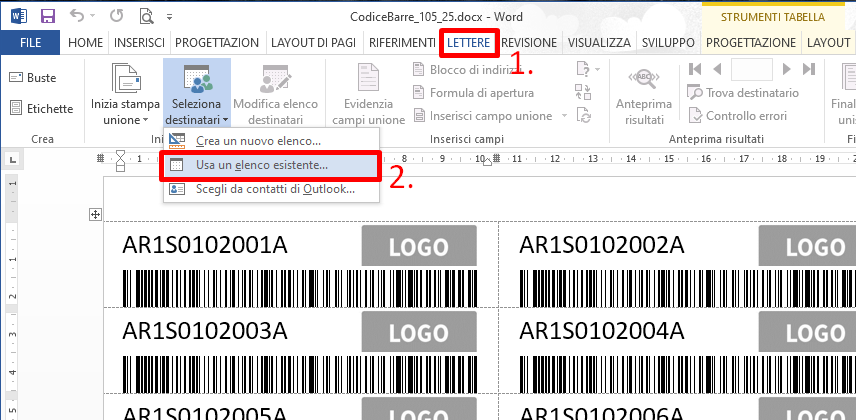This screenshot has height=420, width=856.
Task: Open table tools PROGETTAZIONE tab
Action: [751, 43]
